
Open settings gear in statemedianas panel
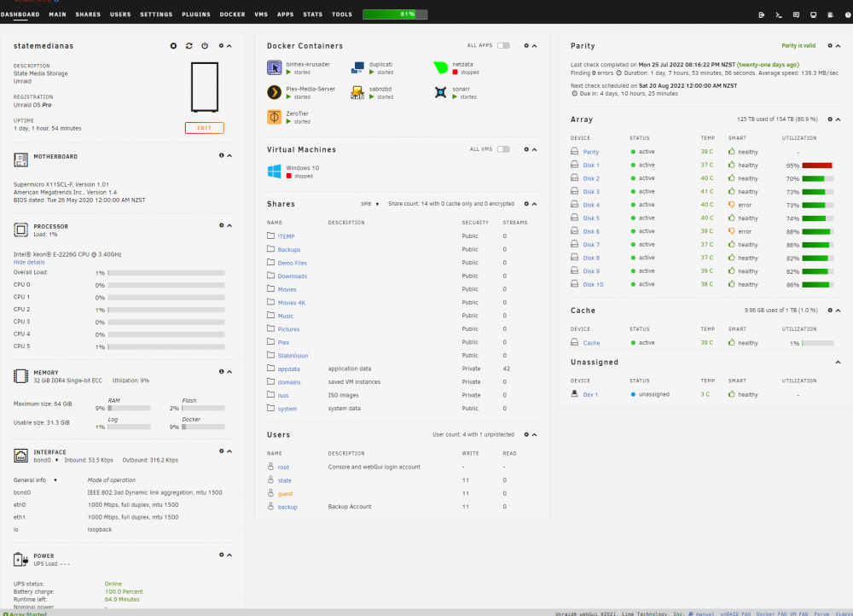click(x=221, y=46)
